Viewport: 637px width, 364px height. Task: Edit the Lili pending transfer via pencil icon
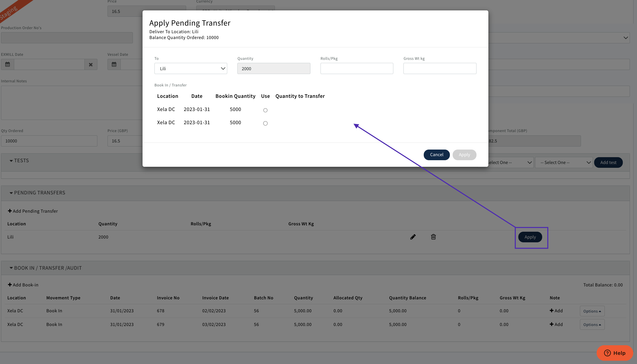click(x=413, y=237)
